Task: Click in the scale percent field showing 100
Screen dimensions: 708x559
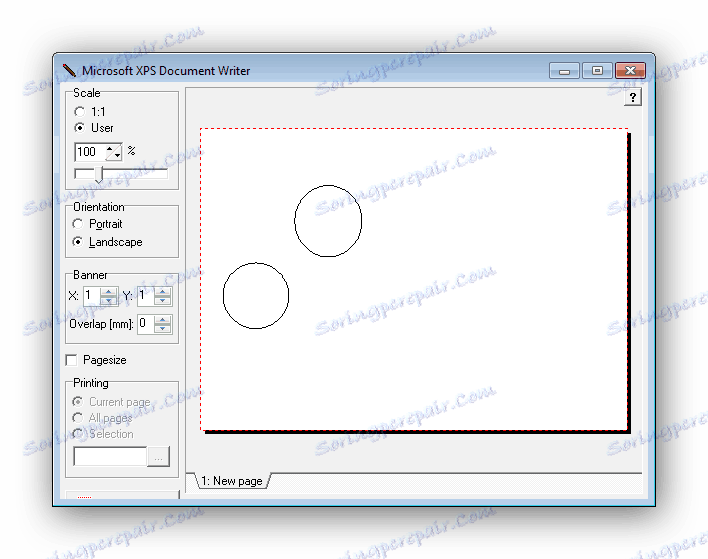Action: click(x=90, y=152)
